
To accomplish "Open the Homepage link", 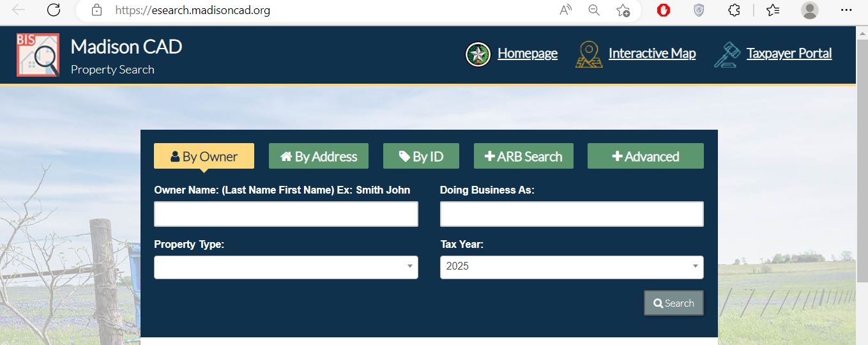I will pos(527,54).
